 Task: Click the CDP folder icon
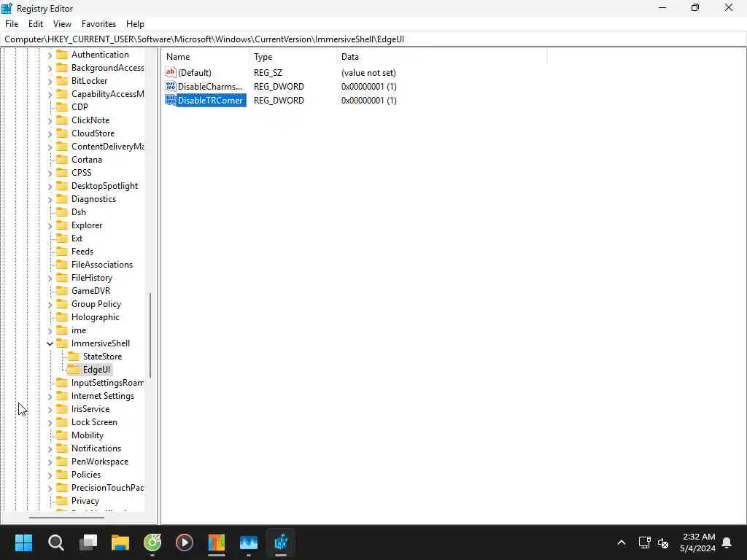62,106
